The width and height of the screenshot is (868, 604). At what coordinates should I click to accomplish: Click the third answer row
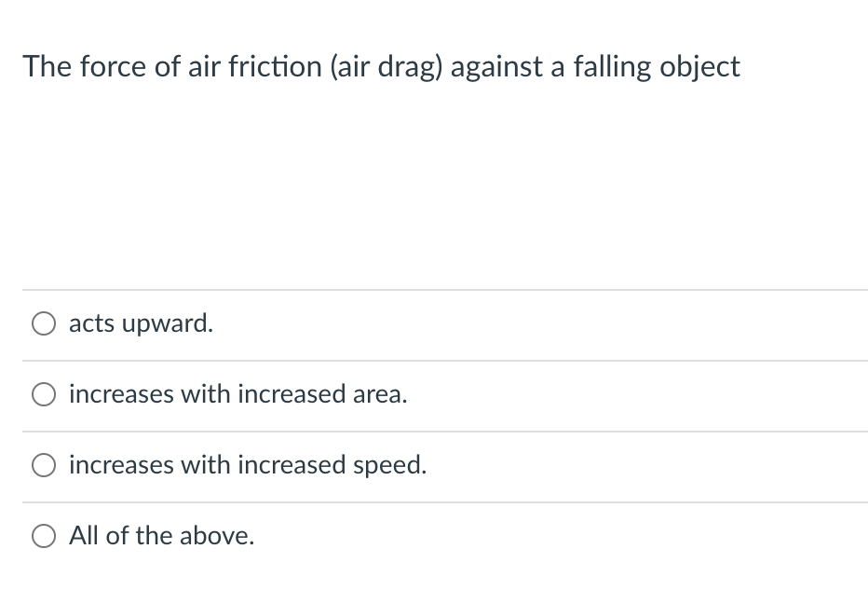click(x=373, y=464)
